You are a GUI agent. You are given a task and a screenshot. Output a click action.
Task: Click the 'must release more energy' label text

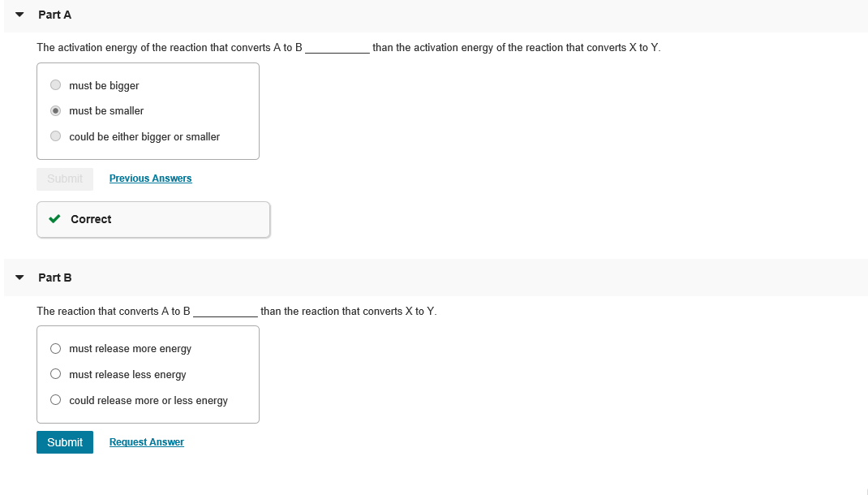click(130, 349)
